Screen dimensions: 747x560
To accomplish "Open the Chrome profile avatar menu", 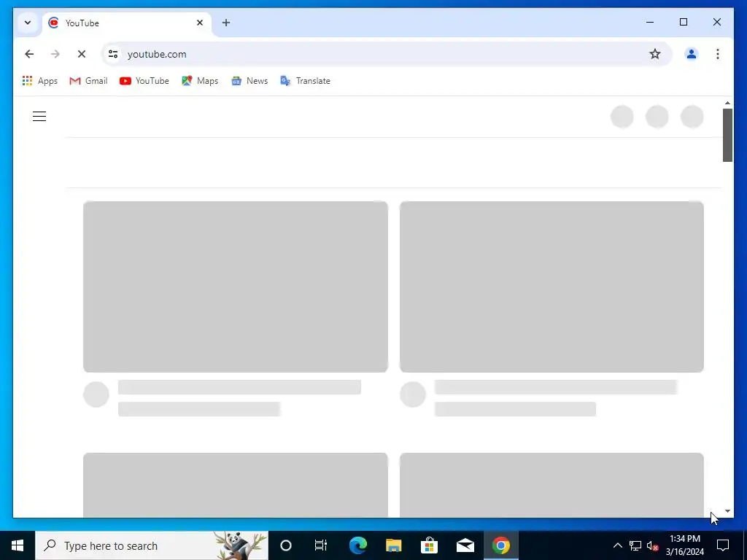I will [x=692, y=54].
